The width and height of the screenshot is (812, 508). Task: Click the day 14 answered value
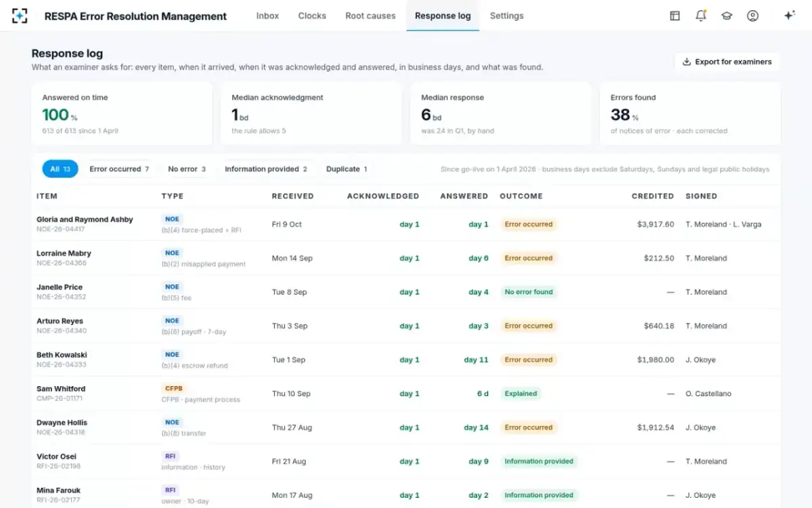tap(476, 427)
